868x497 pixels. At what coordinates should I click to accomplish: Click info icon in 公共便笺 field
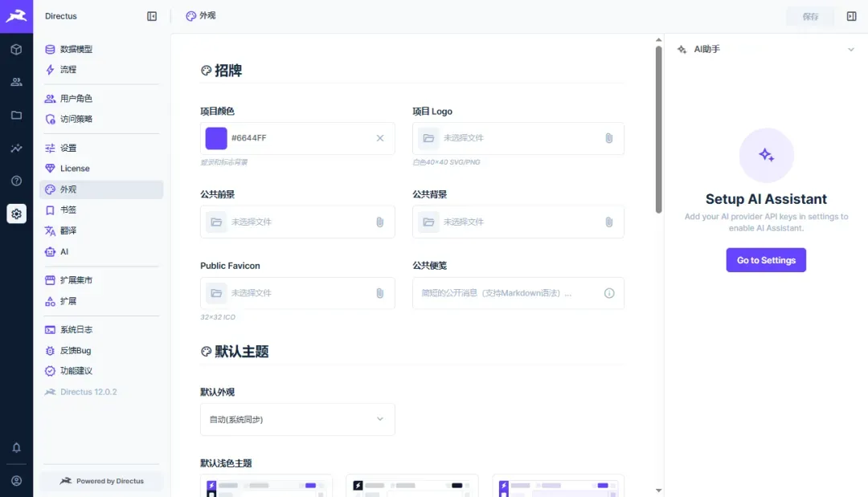tap(609, 293)
